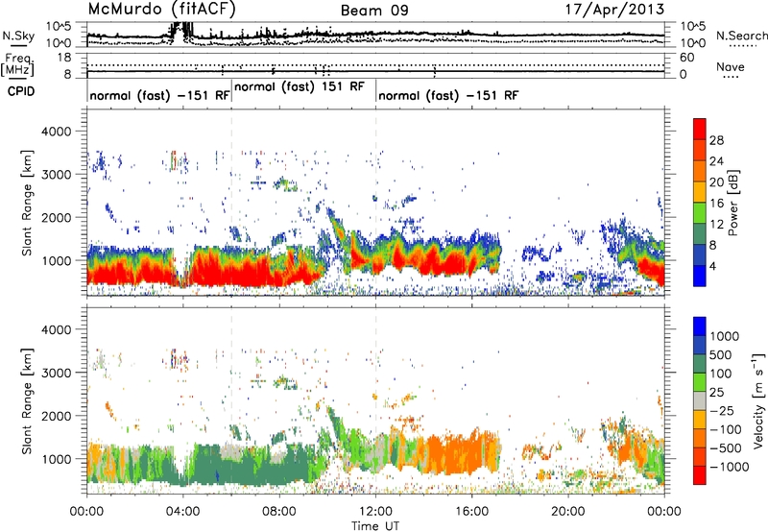Screen dimensions: 768x532
Task: Click the blue 1000 velocity colorbar swatch
Action: pyautogui.click(x=700, y=326)
